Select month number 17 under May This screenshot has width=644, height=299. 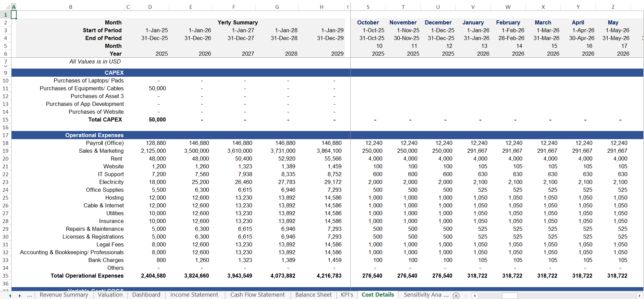(624, 46)
